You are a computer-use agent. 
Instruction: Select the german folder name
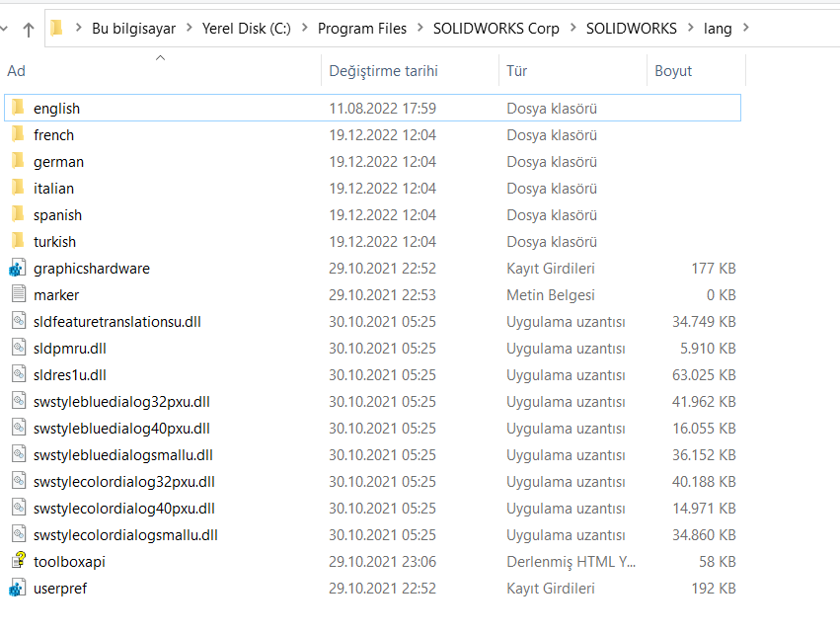tap(58, 162)
